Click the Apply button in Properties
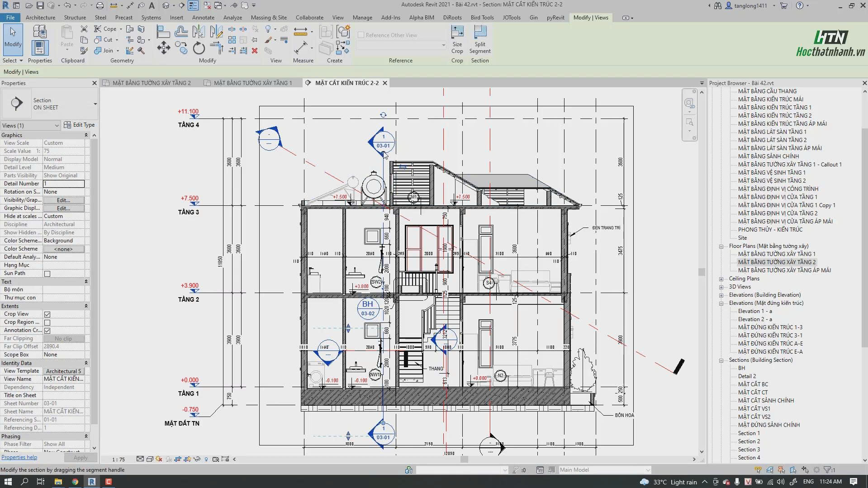868x488 pixels. pyautogui.click(x=81, y=457)
